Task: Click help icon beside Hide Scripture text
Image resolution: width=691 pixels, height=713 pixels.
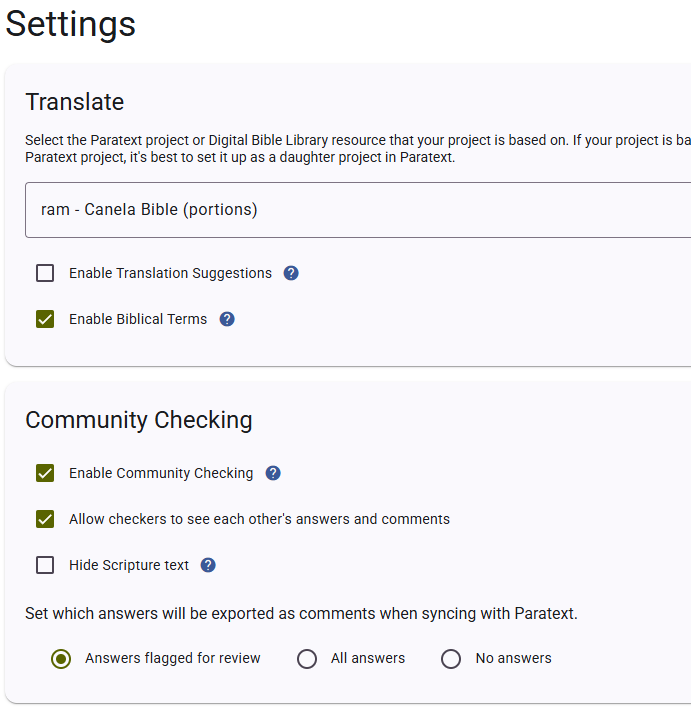Action: [208, 565]
